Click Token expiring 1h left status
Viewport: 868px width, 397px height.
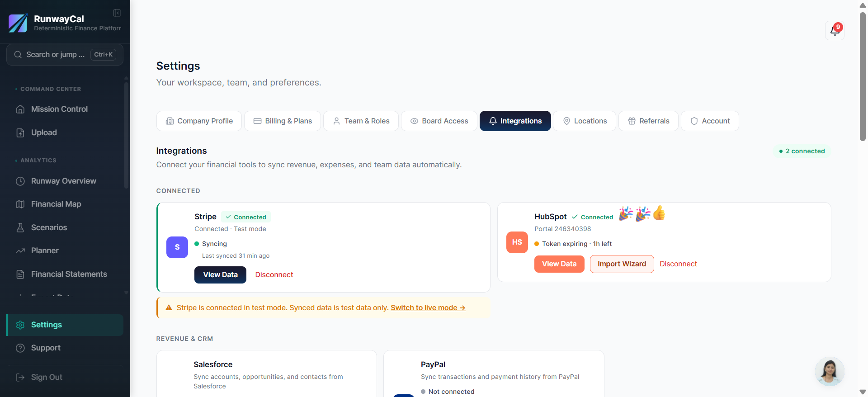point(573,244)
